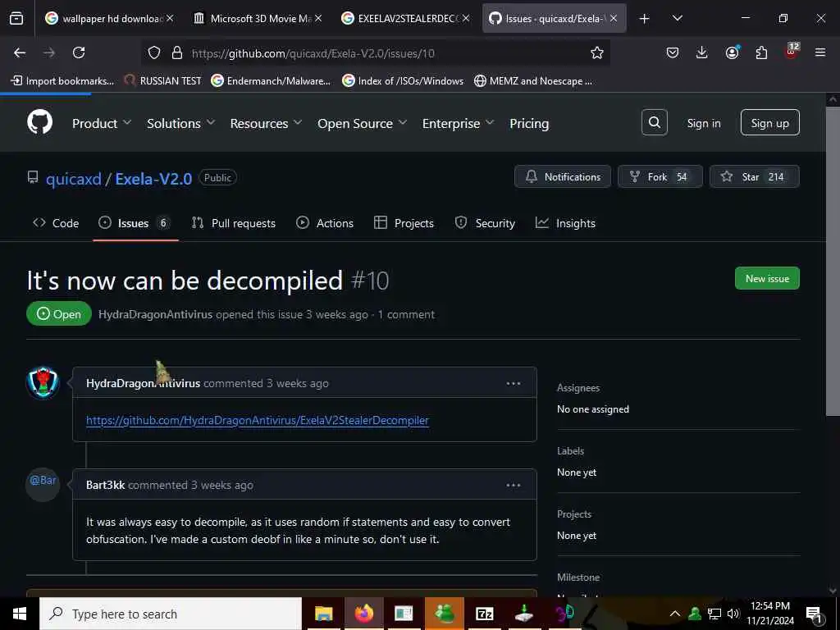Fork the repository
This screenshot has width=840, height=630.
pyautogui.click(x=660, y=176)
